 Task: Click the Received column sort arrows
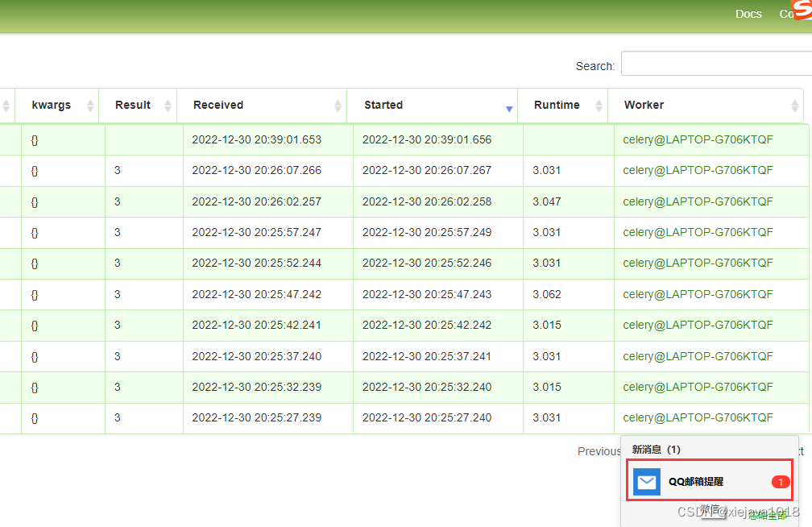(x=338, y=106)
